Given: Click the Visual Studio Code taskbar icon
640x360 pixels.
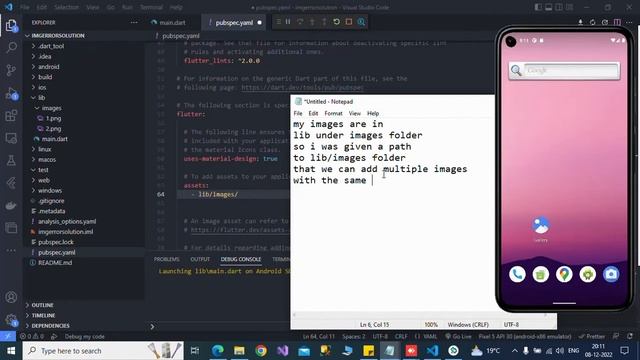Looking at the screenshot, I should [x=432, y=351].
